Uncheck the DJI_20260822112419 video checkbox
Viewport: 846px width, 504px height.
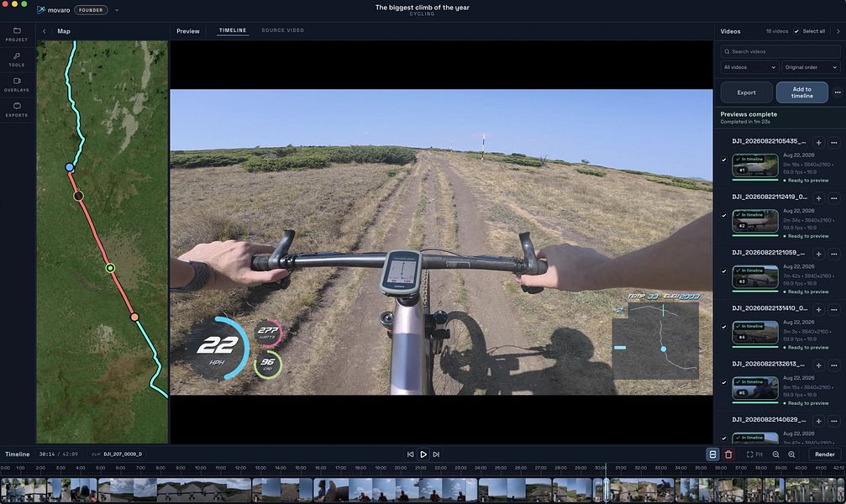(x=724, y=215)
